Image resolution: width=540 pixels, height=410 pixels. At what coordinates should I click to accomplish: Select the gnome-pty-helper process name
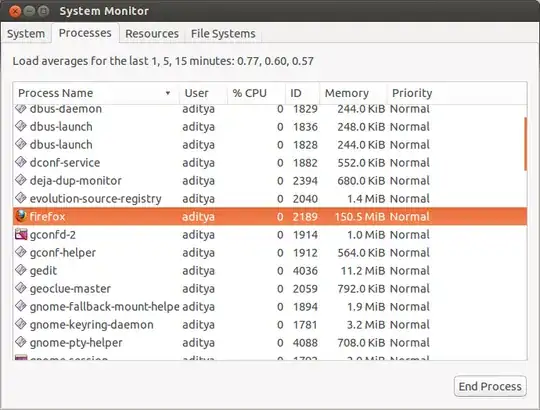coord(76,343)
